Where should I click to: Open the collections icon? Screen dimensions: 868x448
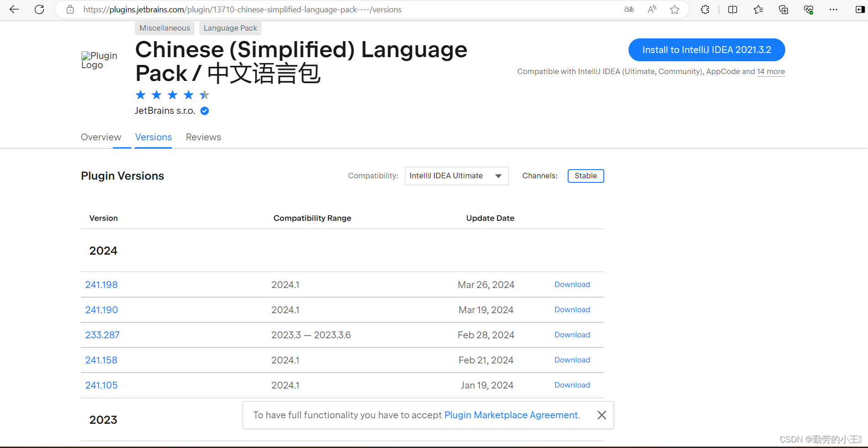(x=783, y=10)
